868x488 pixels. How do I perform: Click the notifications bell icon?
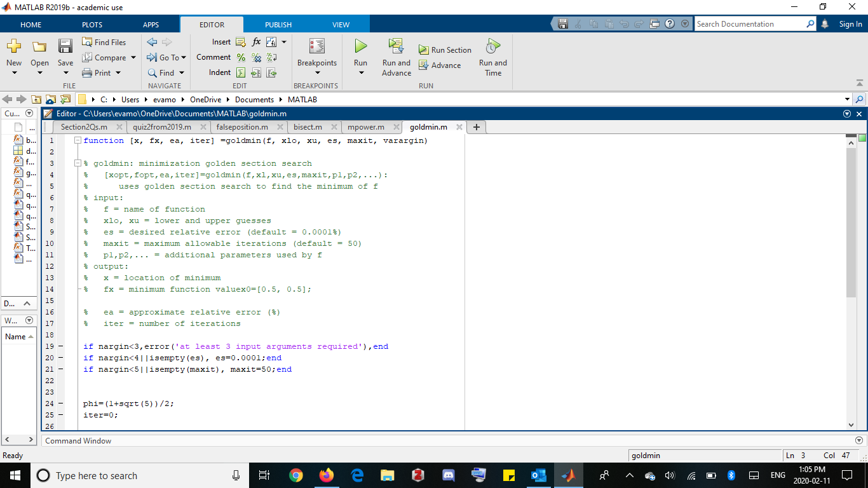[825, 24]
